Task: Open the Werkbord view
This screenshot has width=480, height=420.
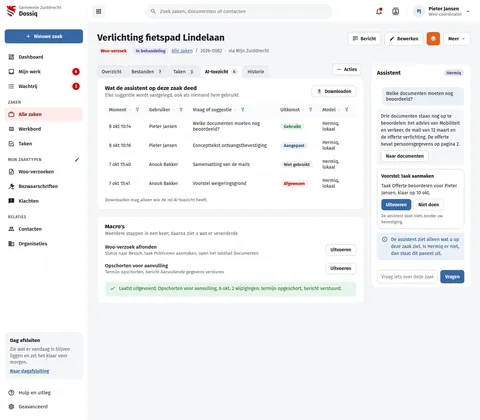Action: 44,129
